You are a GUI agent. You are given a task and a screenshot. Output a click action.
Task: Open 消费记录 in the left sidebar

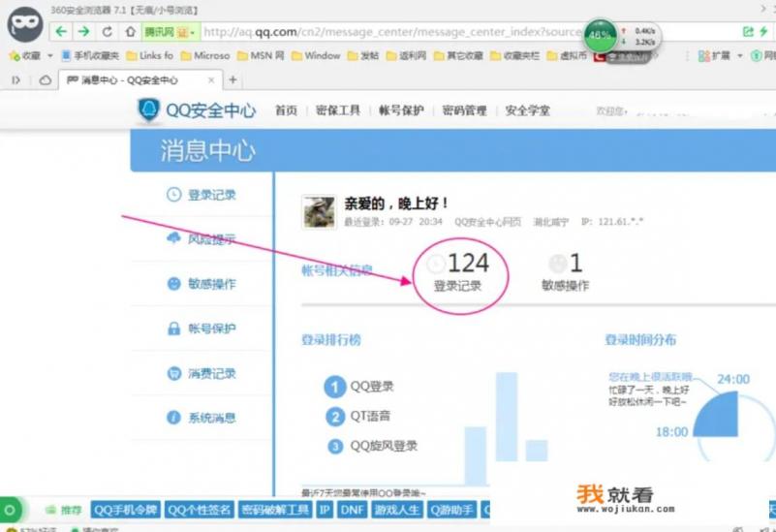(202, 373)
